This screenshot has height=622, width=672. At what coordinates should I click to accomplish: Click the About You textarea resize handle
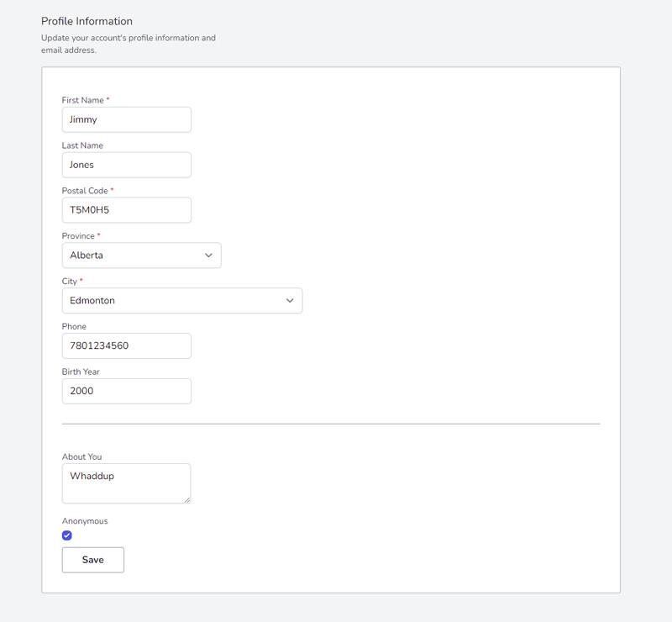[187, 500]
